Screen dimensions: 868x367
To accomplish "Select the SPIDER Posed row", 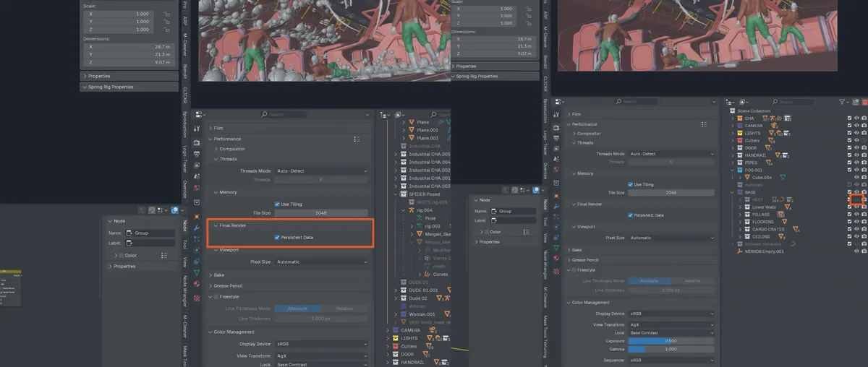I will click(424, 194).
